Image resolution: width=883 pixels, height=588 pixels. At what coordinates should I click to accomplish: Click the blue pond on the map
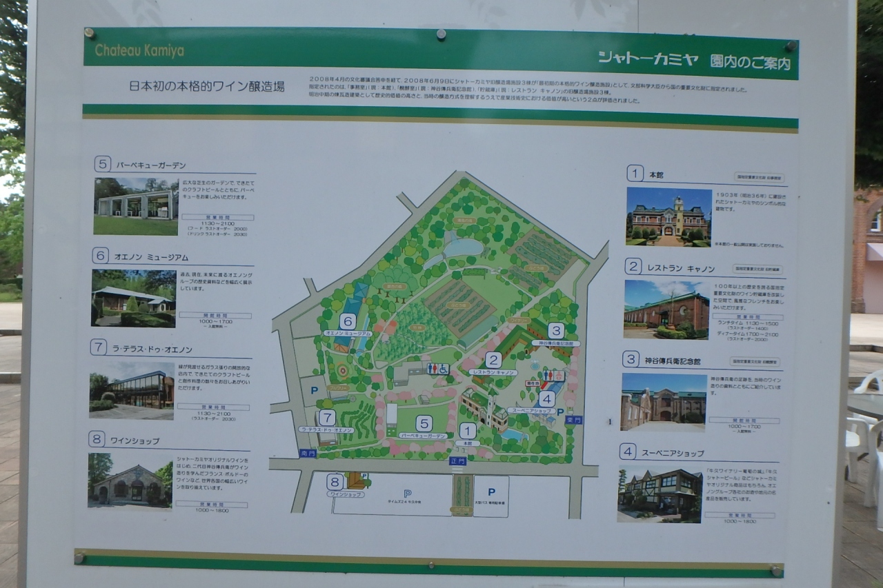click(464, 247)
